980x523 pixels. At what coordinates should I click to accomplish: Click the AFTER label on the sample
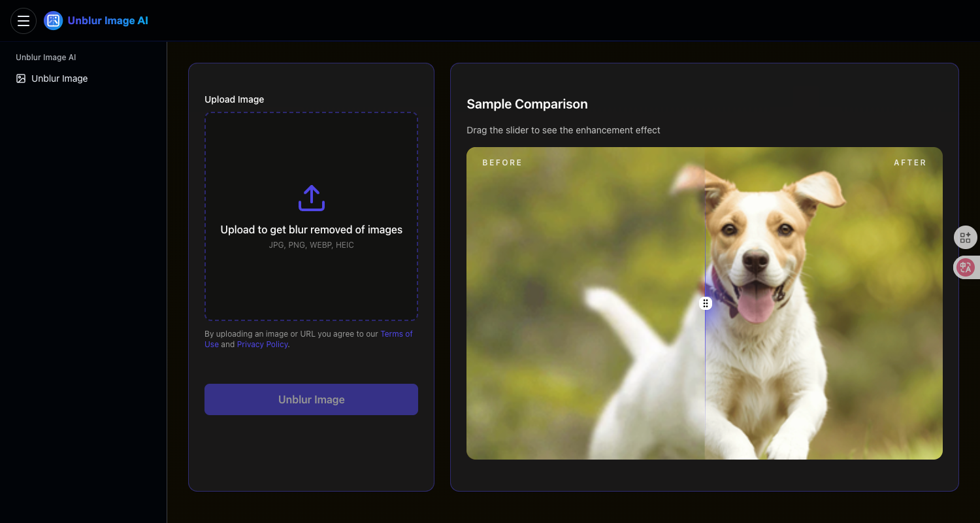pos(909,163)
